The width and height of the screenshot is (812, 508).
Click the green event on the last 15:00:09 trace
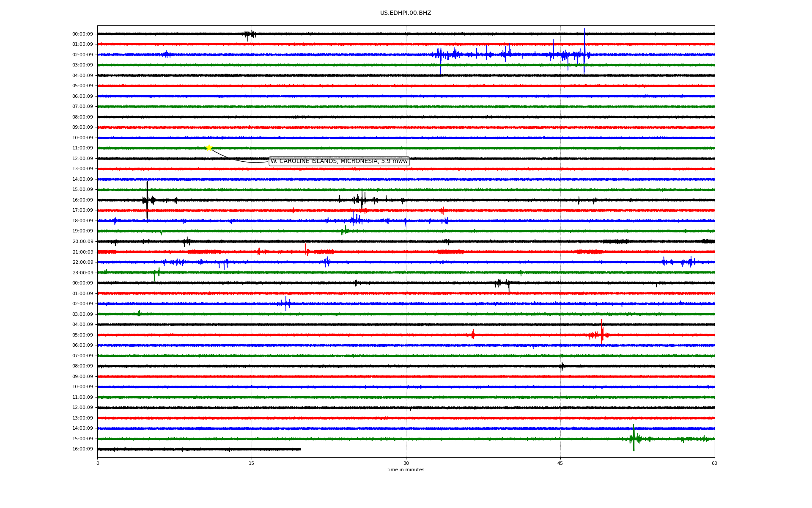coord(634,439)
